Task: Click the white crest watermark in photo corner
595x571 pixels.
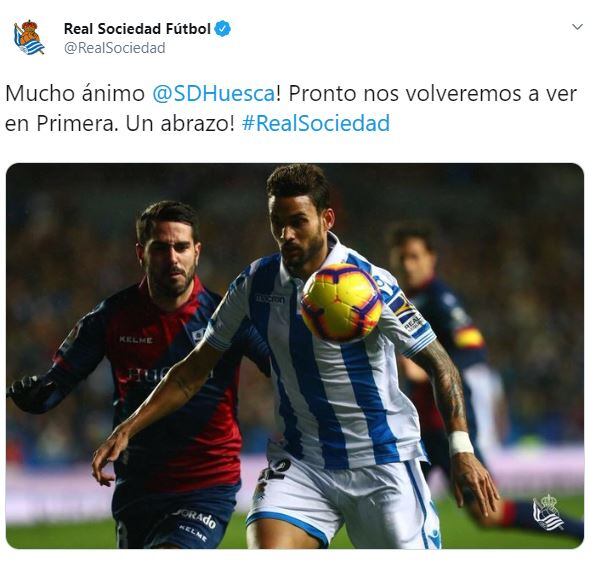Action: point(548,512)
